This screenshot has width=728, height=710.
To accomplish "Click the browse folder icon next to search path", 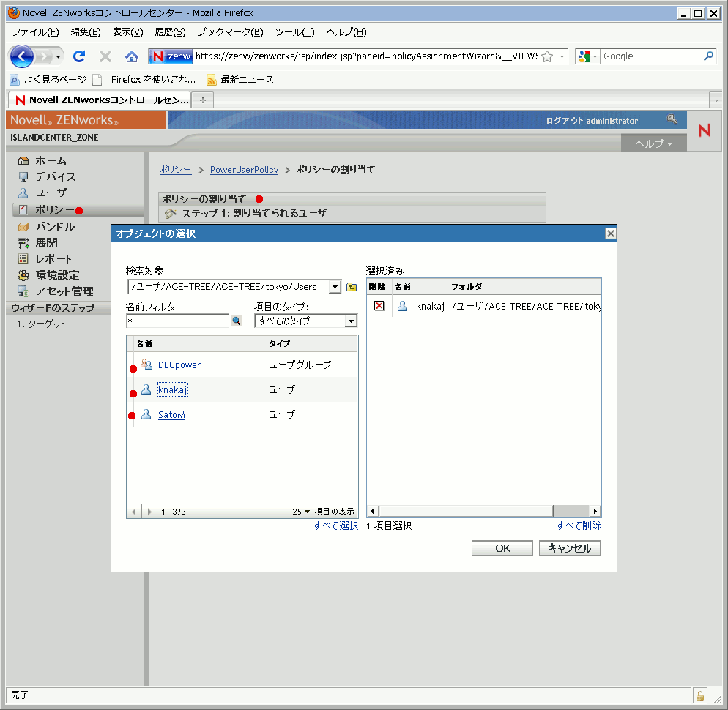I will coord(352,287).
